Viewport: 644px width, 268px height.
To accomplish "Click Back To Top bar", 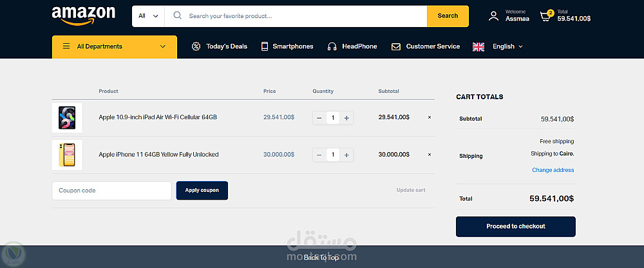I will [322, 257].
